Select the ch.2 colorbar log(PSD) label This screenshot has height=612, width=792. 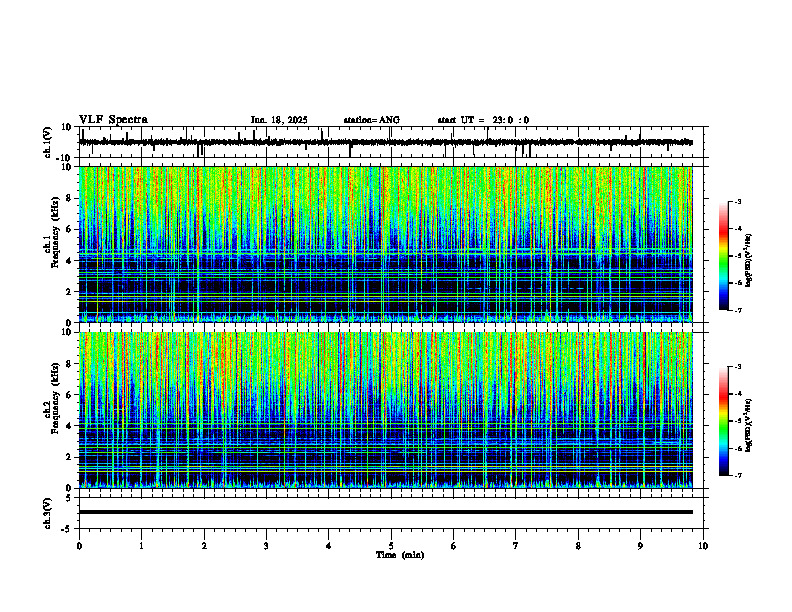pyautogui.click(x=750, y=425)
